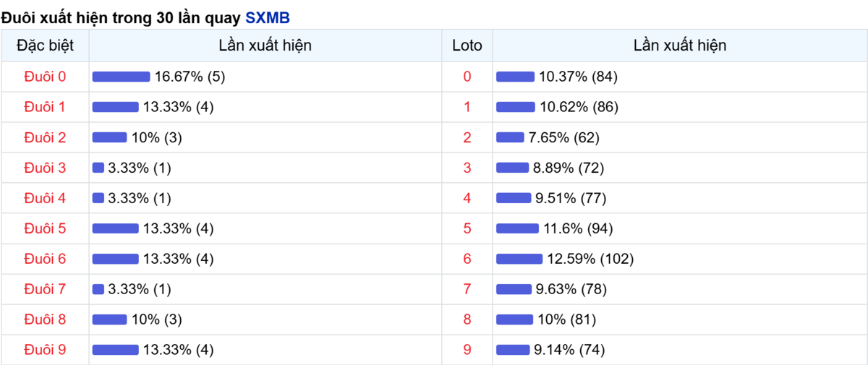Image resolution: width=868 pixels, height=365 pixels.
Task: Open the SXMB link in the title
Action: coord(268,18)
